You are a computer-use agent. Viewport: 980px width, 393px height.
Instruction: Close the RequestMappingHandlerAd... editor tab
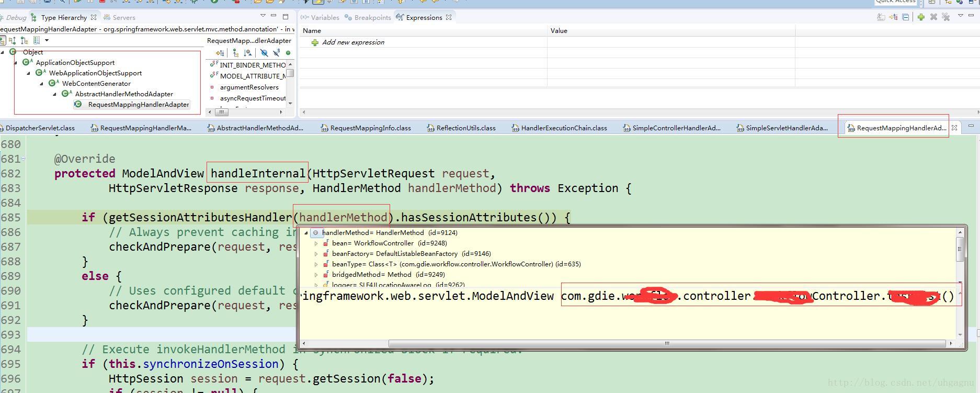[x=954, y=128]
